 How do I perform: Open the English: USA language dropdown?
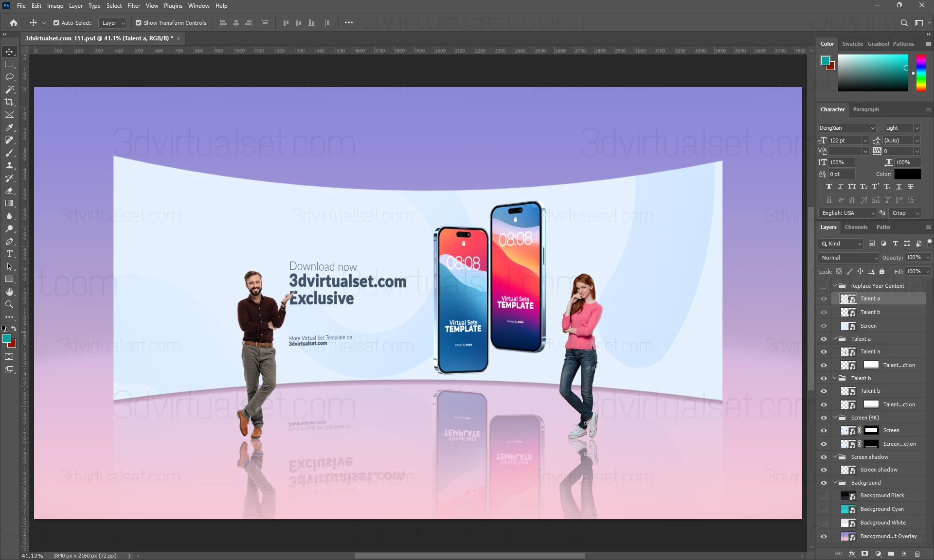click(x=847, y=213)
